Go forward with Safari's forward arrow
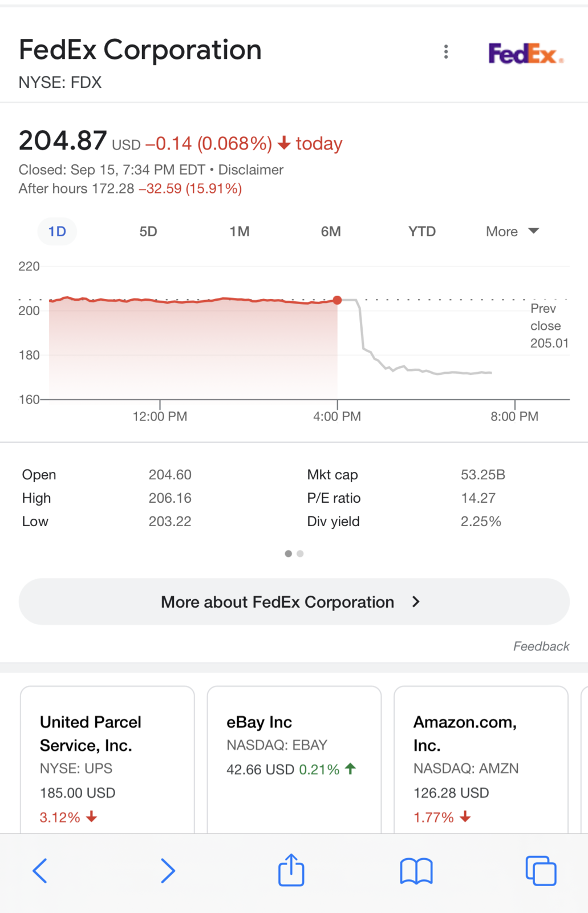Screen dimensions: 588x913 point(167,871)
